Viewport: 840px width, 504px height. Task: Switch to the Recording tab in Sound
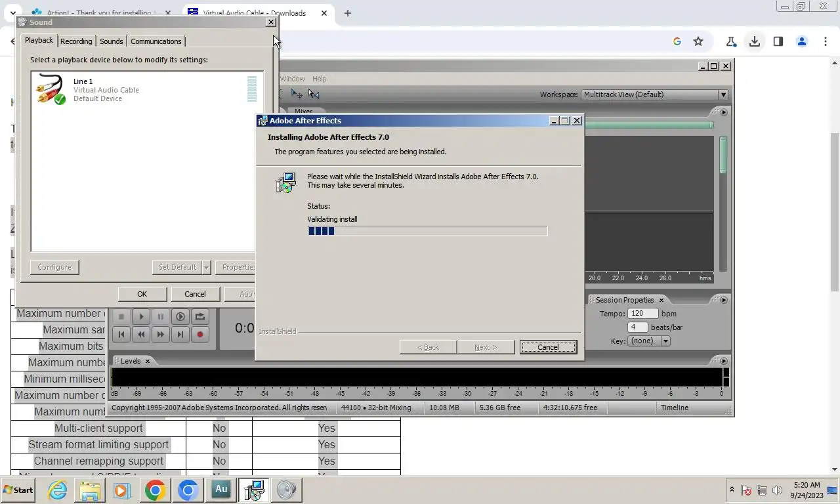tap(76, 41)
